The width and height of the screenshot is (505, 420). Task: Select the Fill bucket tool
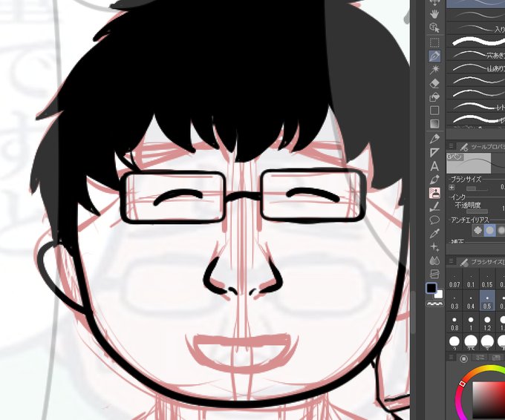click(x=434, y=96)
